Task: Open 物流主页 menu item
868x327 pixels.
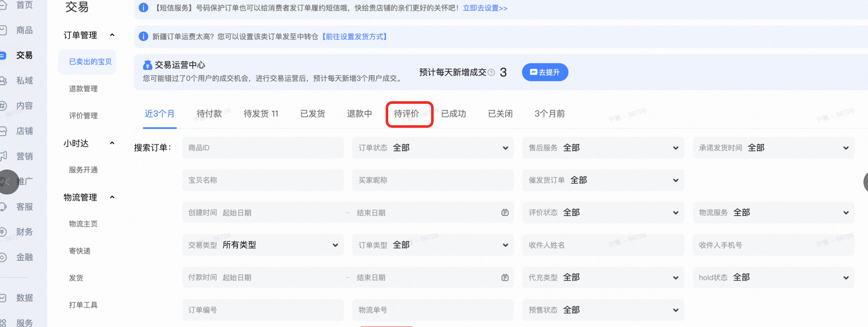Action: point(83,224)
